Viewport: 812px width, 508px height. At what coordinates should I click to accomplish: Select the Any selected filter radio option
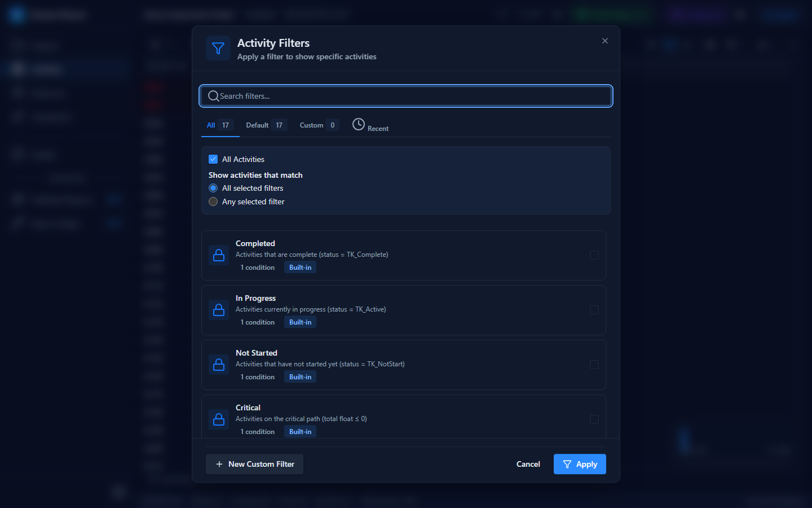tap(213, 202)
